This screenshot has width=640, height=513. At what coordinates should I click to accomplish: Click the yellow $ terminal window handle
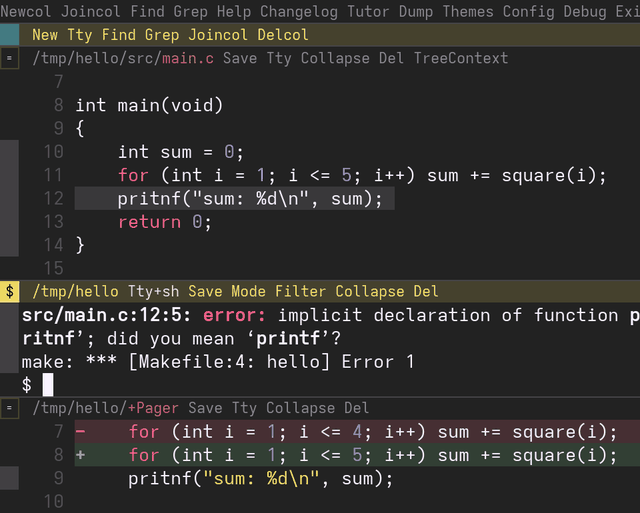coord(9,291)
